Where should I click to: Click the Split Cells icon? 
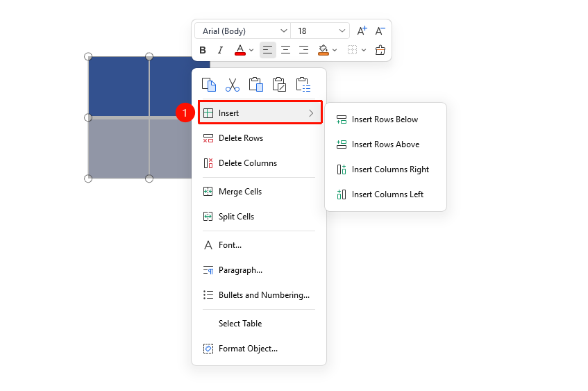208,217
